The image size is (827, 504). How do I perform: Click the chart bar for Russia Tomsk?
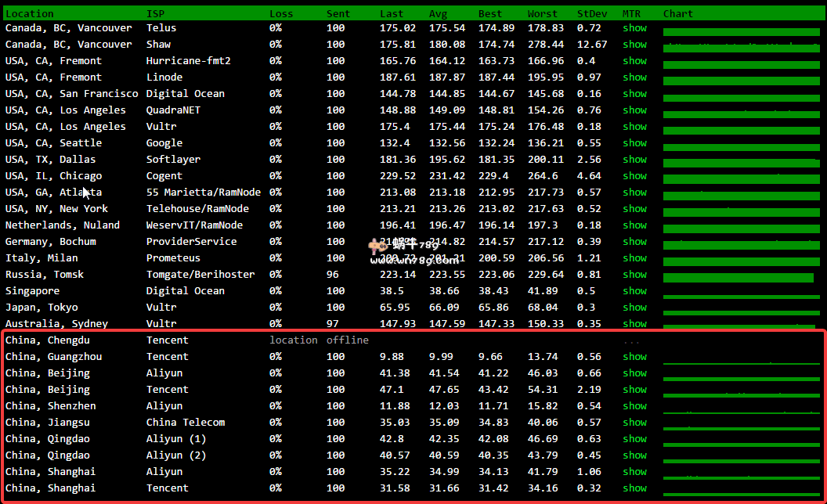[738, 277]
